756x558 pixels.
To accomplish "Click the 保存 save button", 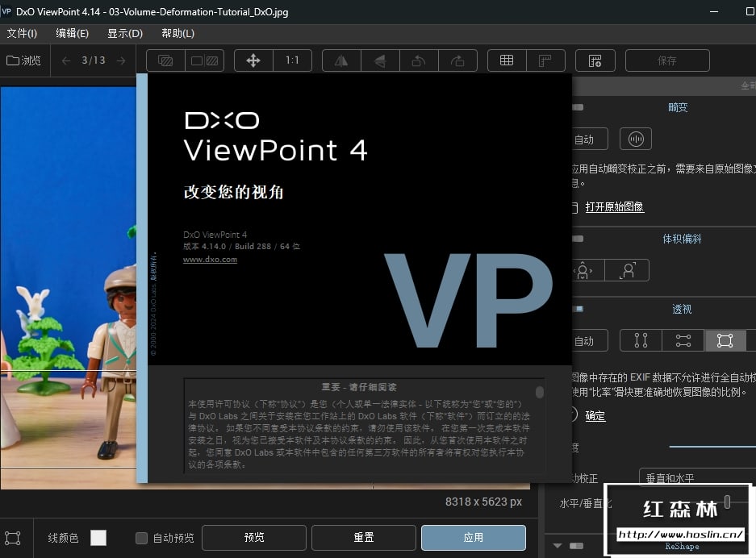I will tap(667, 60).
